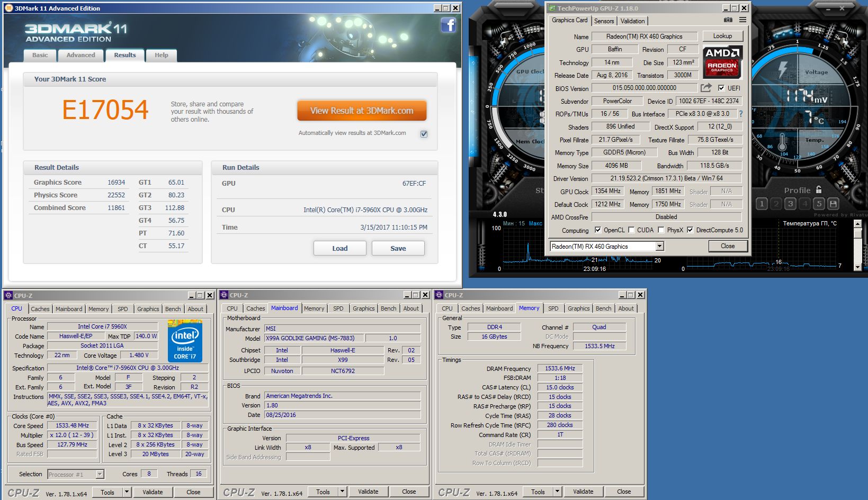Image resolution: width=868 pixels, height=500 pixels.
Task: Click the GPU-Z title bar app icon
Action: [x=552, y=8]
